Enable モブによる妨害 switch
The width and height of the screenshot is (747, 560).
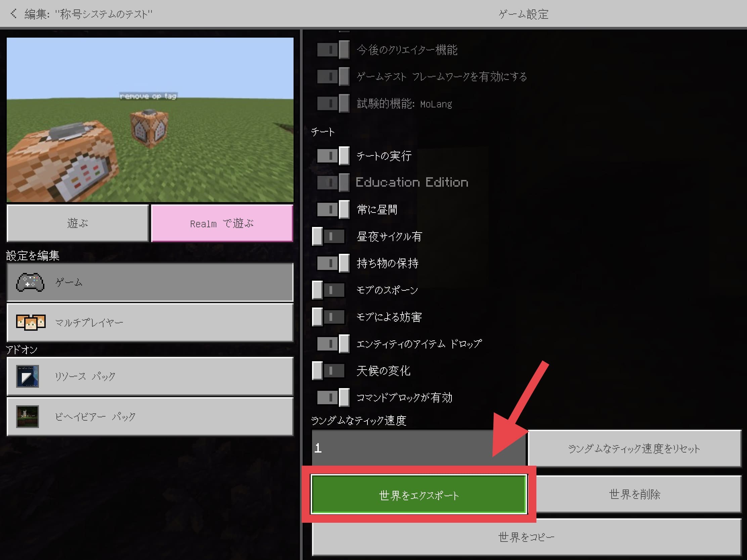point(328,317)
